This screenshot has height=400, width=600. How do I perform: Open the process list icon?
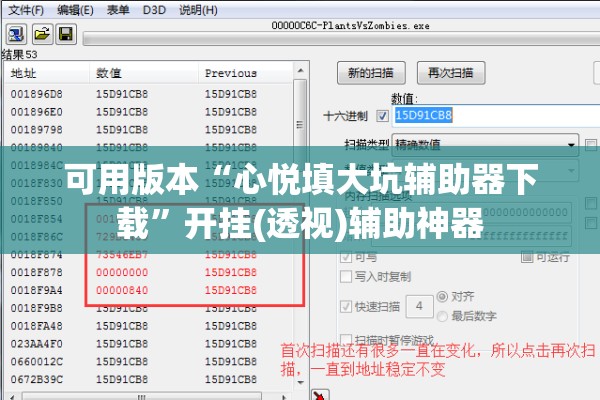tap(16, 34)
